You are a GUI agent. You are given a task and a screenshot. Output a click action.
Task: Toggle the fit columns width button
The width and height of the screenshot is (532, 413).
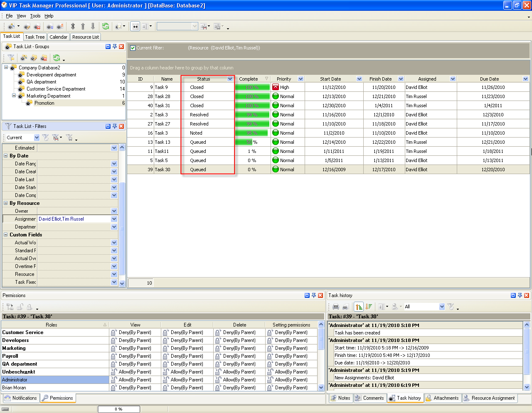pos(135,26)
